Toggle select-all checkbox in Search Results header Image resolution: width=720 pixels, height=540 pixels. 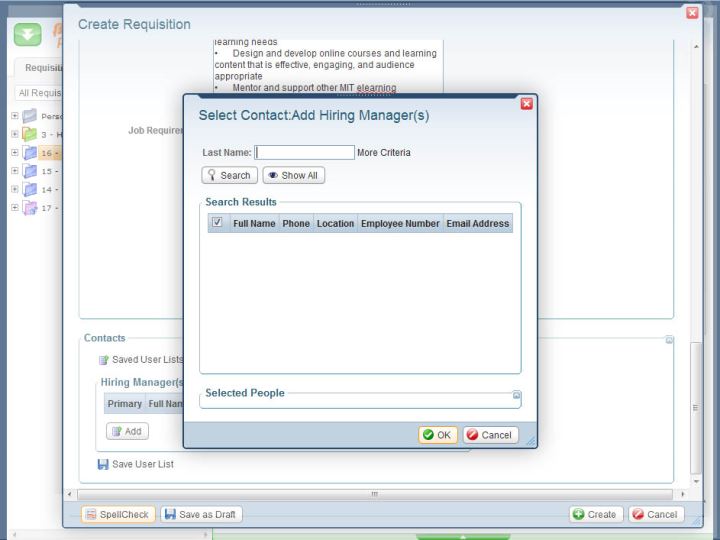[217, 223]
